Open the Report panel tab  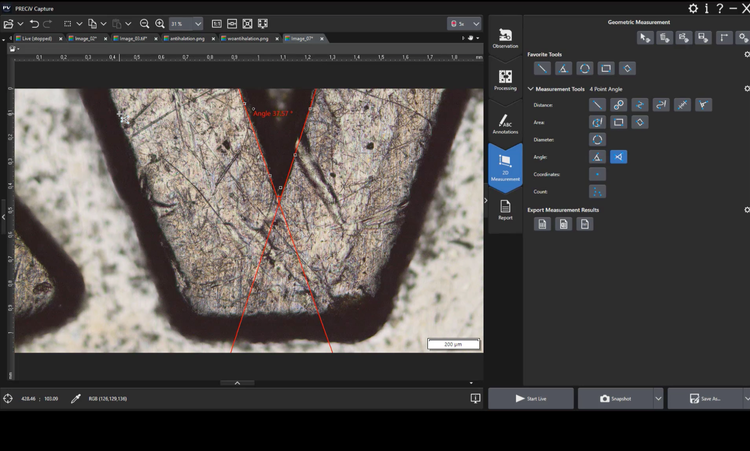click(x=505, y=208)
